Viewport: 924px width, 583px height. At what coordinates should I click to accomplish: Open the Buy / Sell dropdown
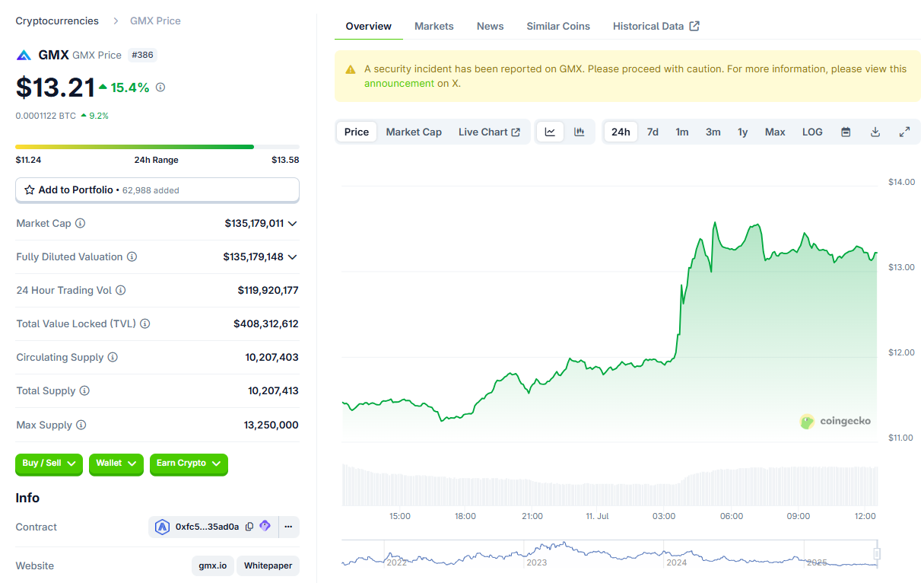49,464
